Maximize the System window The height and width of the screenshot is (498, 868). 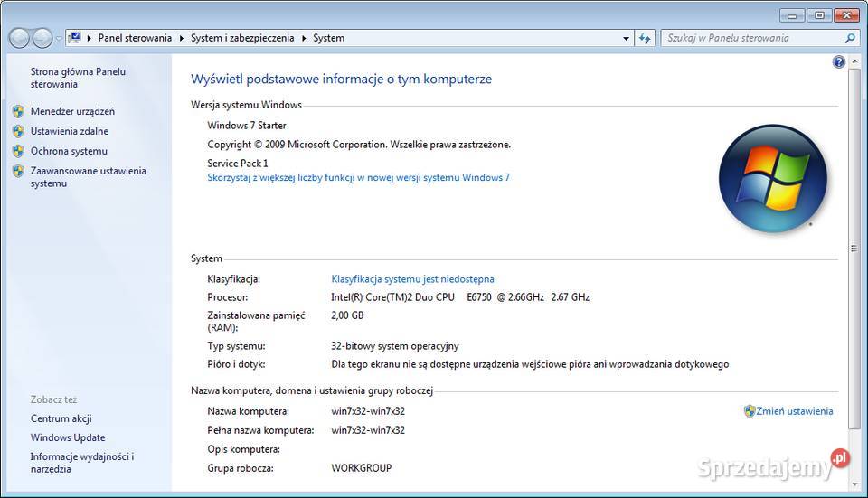(x=819, y=15)
